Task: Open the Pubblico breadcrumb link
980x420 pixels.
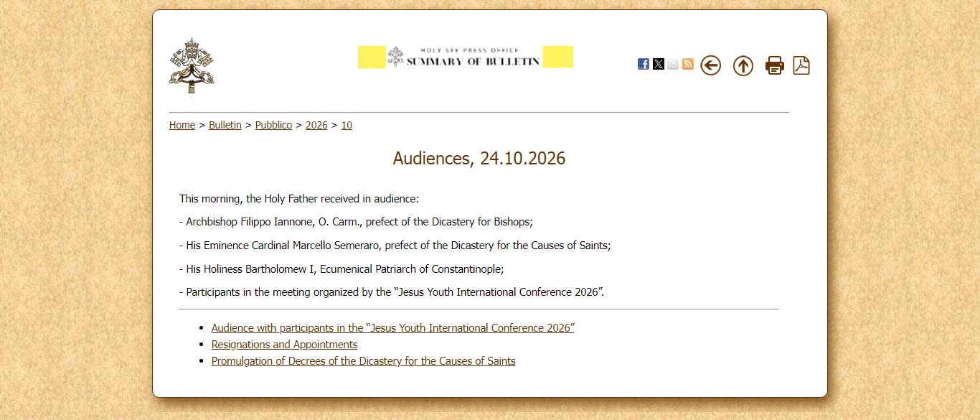Action: 274,125
